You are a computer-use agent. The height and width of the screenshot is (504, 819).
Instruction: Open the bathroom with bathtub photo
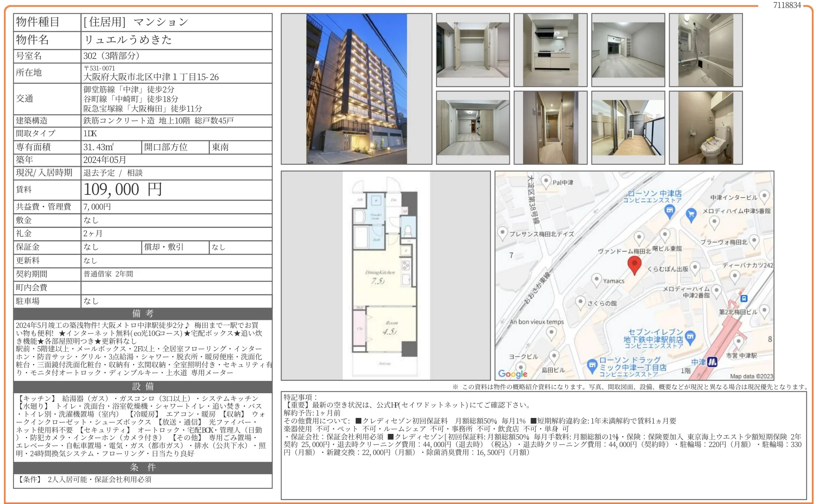coord(705,50)
